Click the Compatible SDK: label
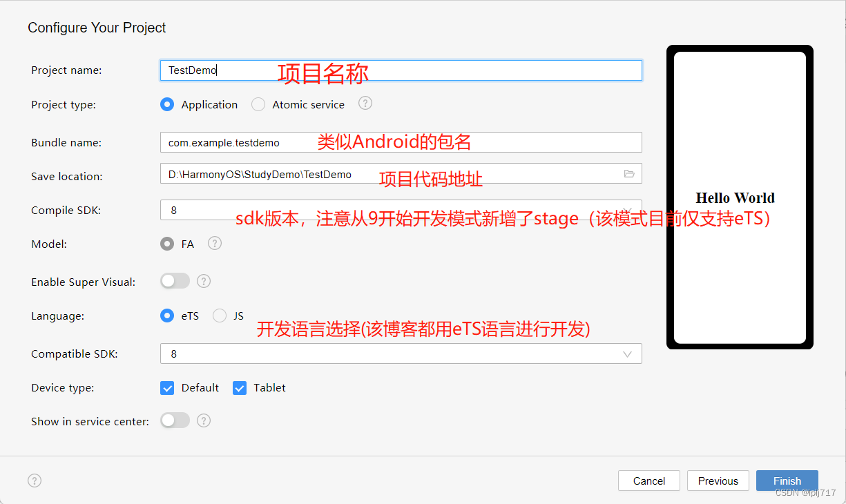The height and width of the screenshot is (504, 846). (x=75, y=353)
